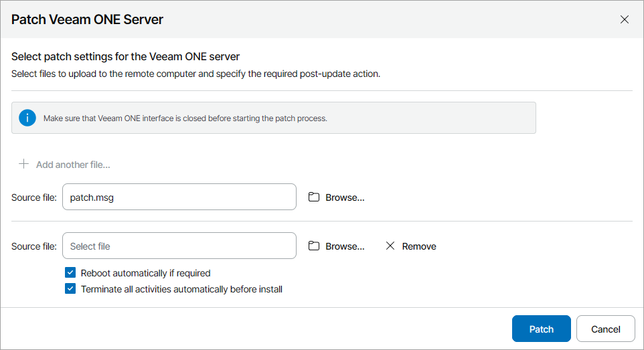Click the Remove text for the second file

[x=419, y=246]
